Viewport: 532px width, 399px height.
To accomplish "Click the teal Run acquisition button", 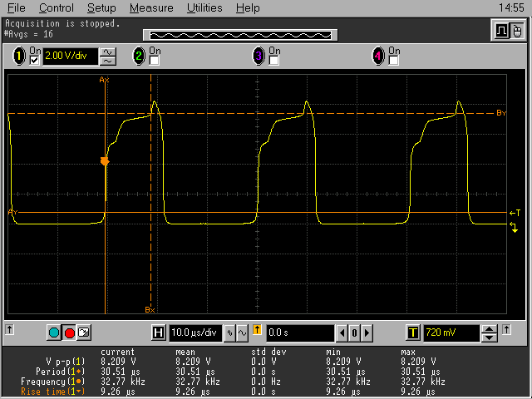I will point(54,332).
